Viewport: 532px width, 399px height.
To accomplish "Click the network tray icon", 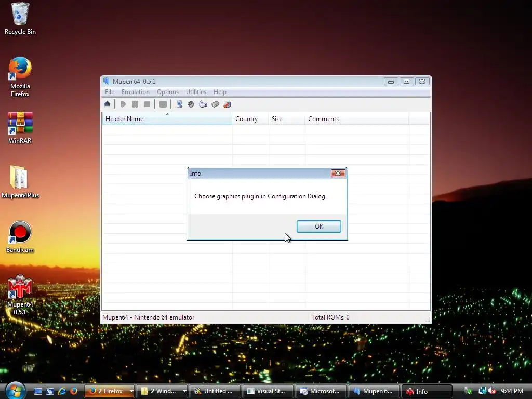I will tap(482, 391).
